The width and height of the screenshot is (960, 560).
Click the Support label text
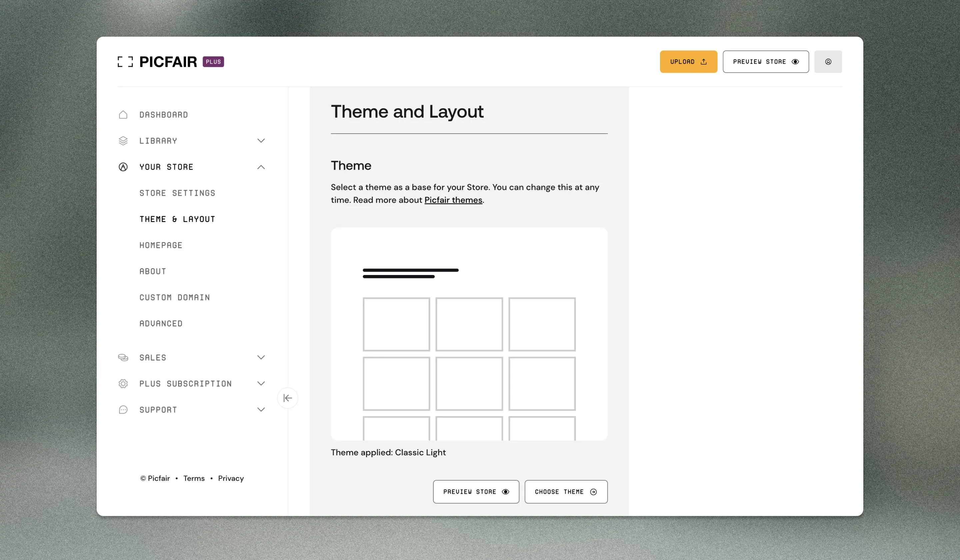(x=158, y=410)
